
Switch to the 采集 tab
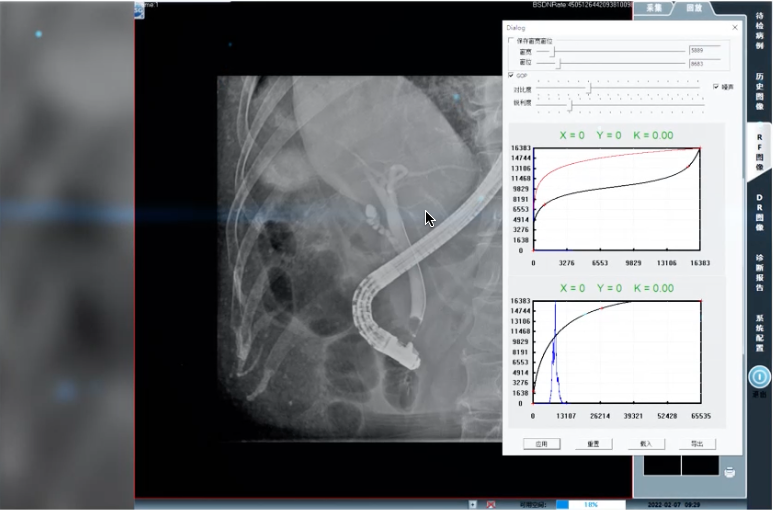tap(654, 8)
